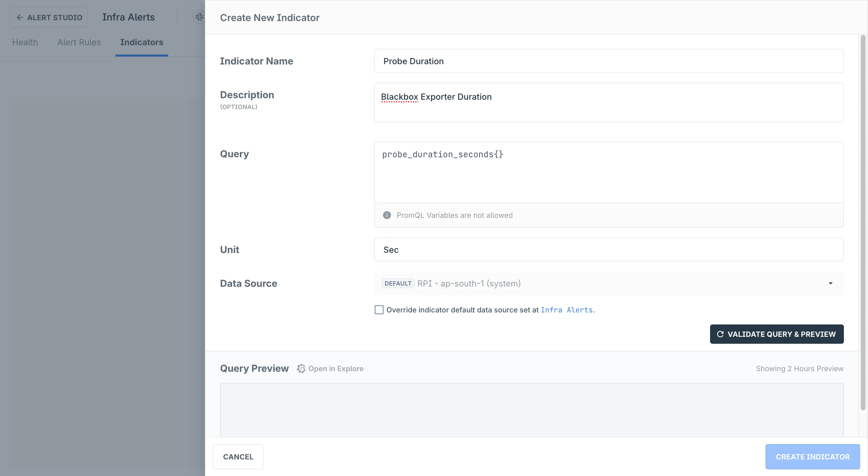Click the back arrow icon beside Alert Studio
Image resolution: width=868 pixels, height=476 pixels.
20,17
